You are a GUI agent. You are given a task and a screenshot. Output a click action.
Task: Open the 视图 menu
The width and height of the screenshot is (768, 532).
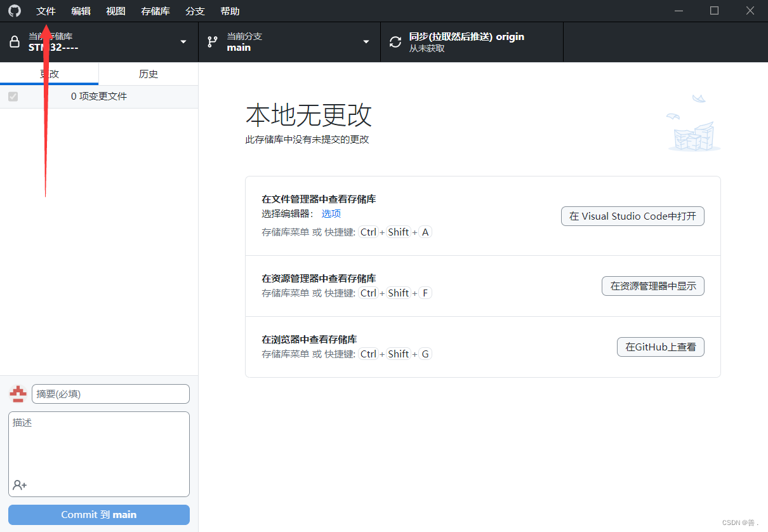[116, 11]
